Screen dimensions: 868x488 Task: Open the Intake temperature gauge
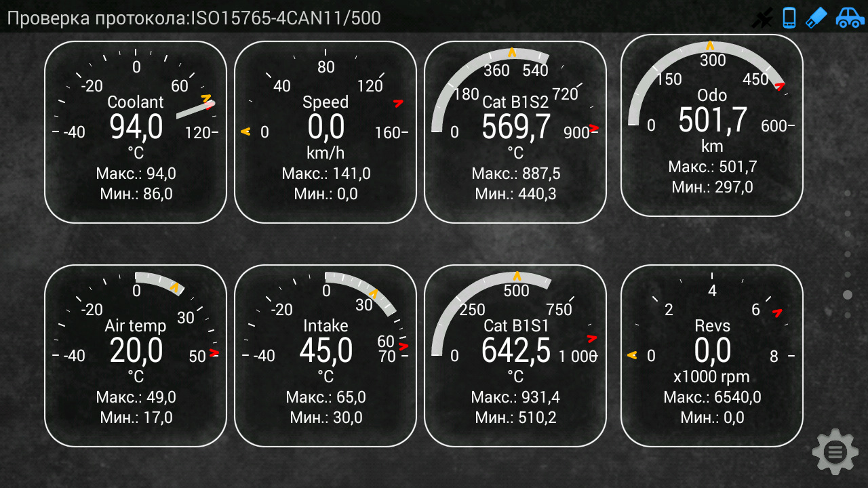point(325,356)
